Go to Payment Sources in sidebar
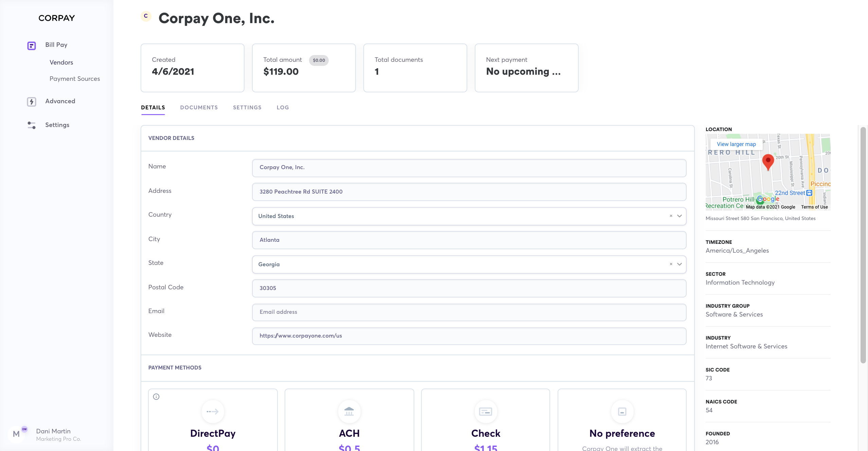The height and width of the screenshot is (451, 868). point(75,79)
